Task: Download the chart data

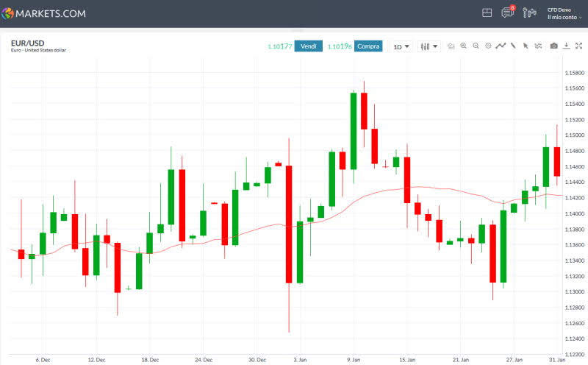Action: (x=567, y=46)
